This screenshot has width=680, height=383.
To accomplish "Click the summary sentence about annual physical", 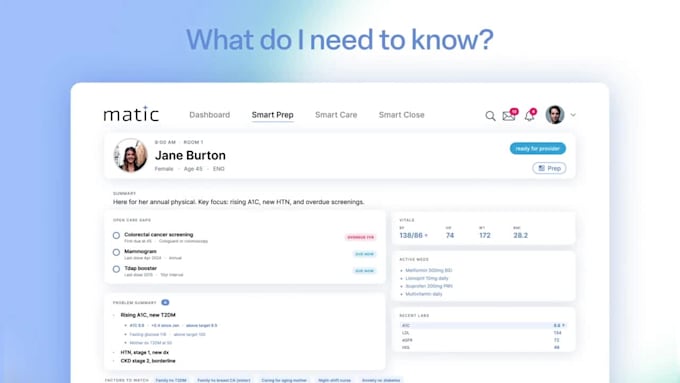I will (x=239, y=202).
